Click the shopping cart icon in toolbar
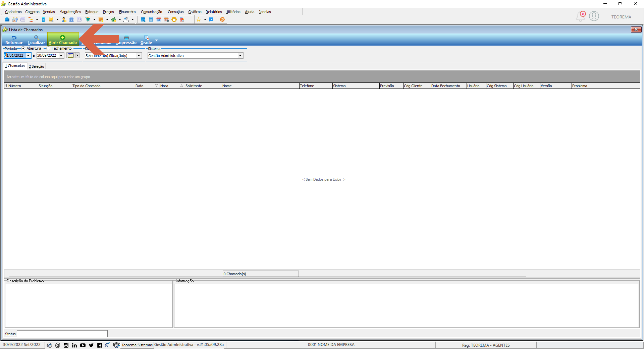The width and height of the screenshot is (644, 349). pyautogui.click(x=88, y=19)
